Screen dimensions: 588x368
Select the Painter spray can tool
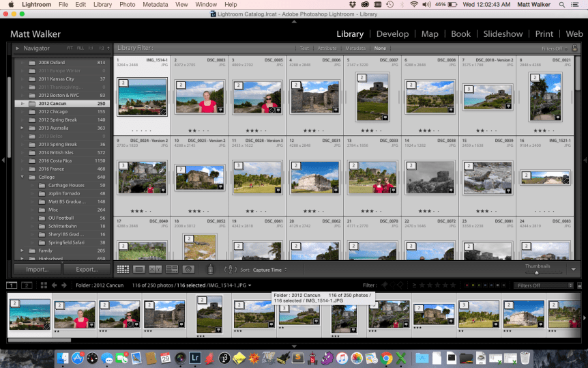coord(210,269)
